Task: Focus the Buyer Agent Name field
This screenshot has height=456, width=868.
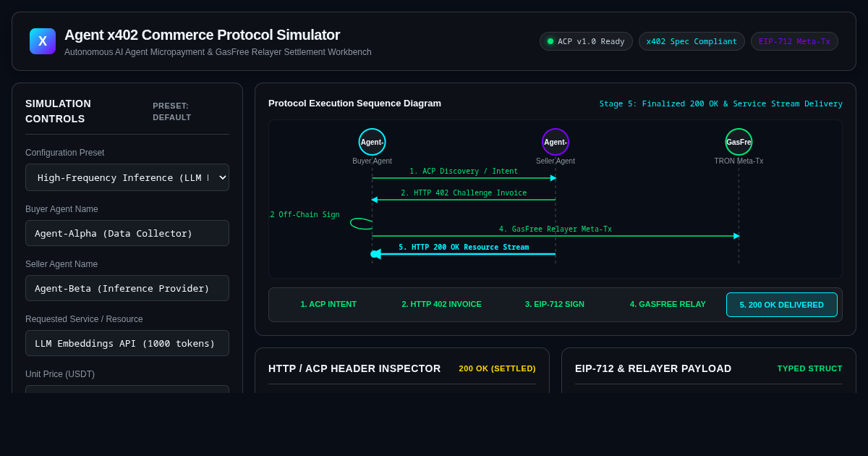Action: (x=127, y=233)
